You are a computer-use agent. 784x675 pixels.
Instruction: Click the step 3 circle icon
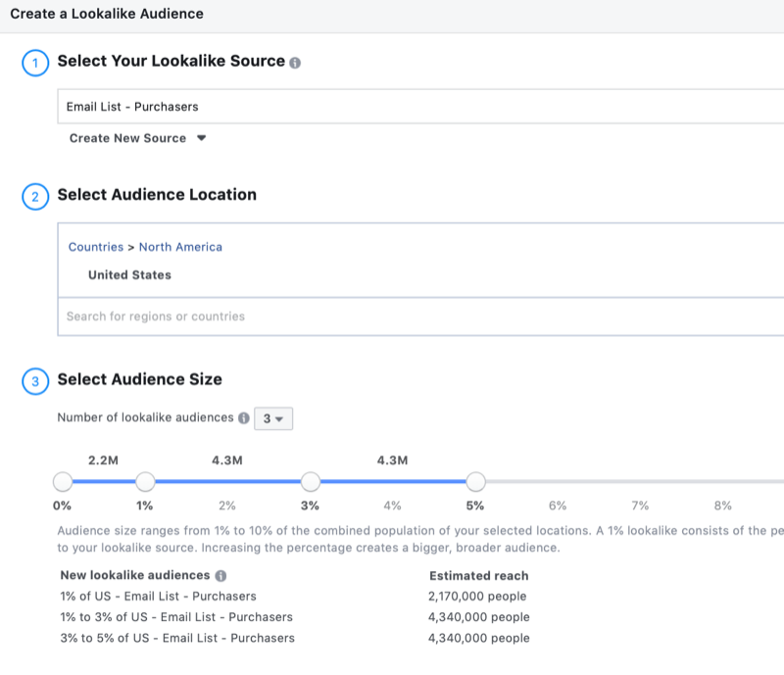34,381
